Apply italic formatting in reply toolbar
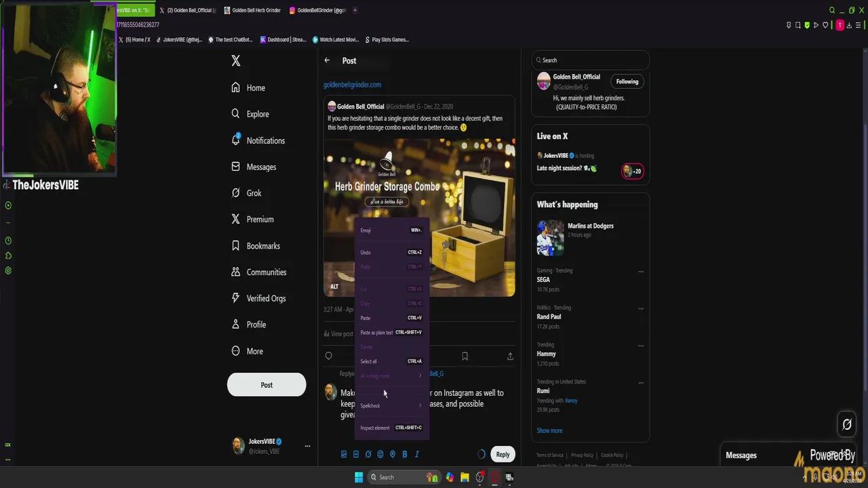This screenshot has width=868, height=488. pyautogui.click(x=417, y=454)
